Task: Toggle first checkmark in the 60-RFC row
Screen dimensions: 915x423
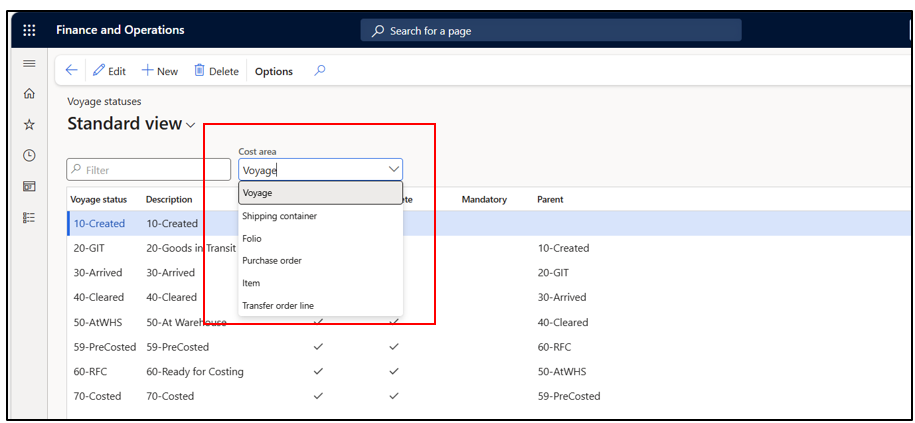Action: coord(318,371)
